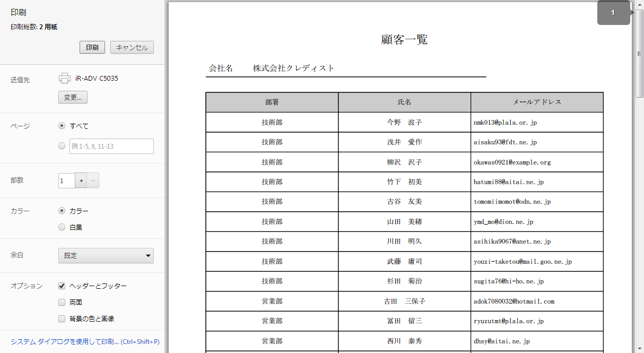Click the name 古田 三保子
Screen dimensions: 644x353
[x=405, y=301]
